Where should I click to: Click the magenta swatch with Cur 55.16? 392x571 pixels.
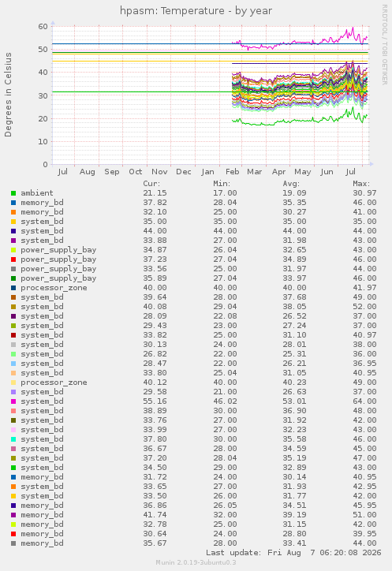[x=13, y=401]
